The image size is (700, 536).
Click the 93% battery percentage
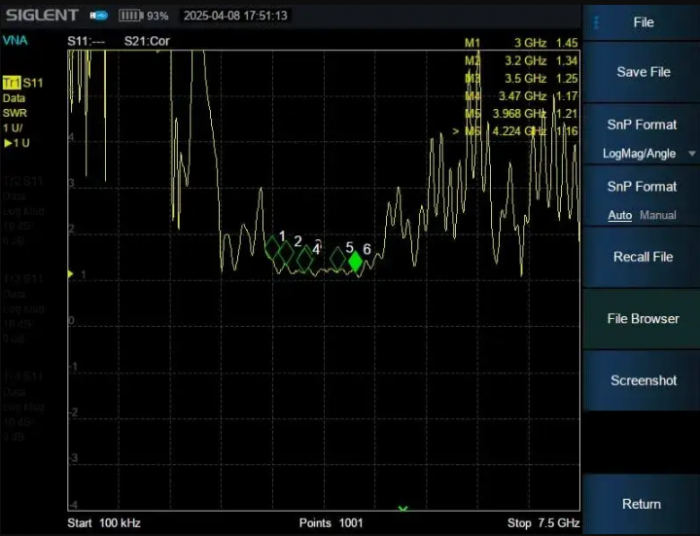pos(158,17)
